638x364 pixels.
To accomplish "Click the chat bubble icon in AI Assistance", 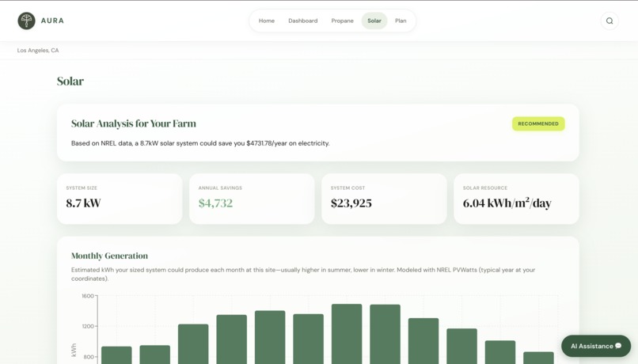I will 618,346.
